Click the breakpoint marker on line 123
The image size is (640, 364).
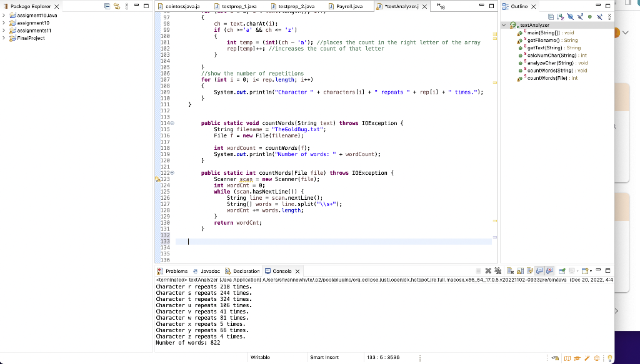(x=159, y=179)
